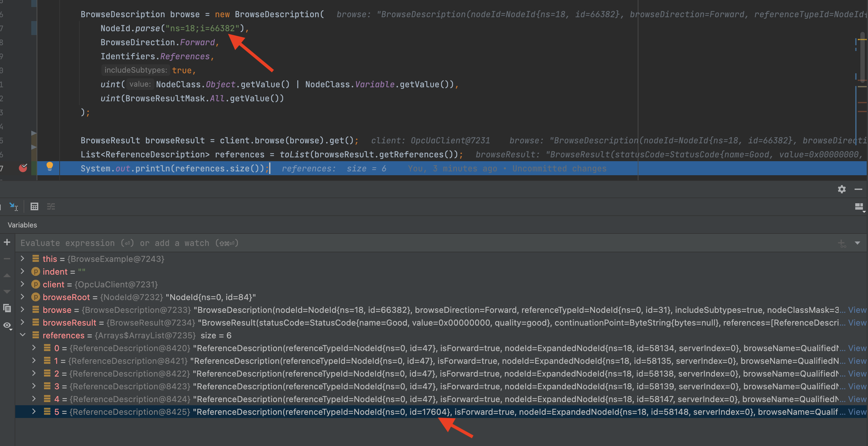This screenshot has height=446, width=868.
Task: Minimize the debug panel with the dash icon
Action: coord(858,189)
